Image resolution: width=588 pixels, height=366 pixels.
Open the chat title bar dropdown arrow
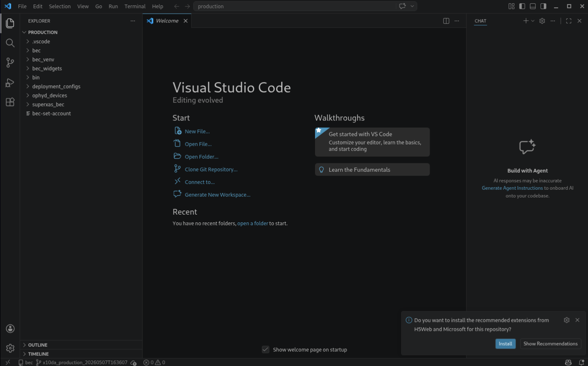click(x=413, y=6)
